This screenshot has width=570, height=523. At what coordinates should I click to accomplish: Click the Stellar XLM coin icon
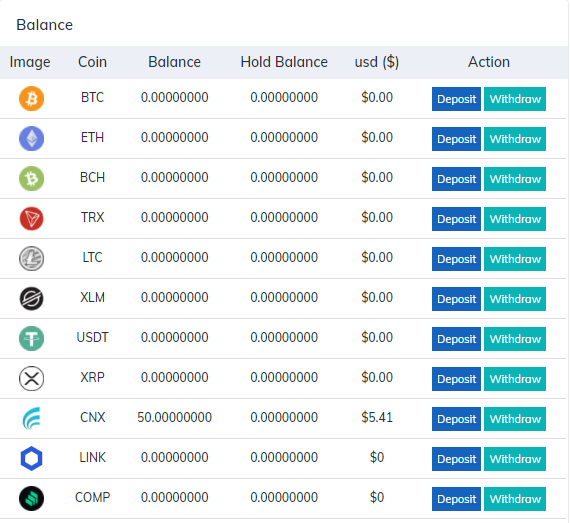coord(32,298)
